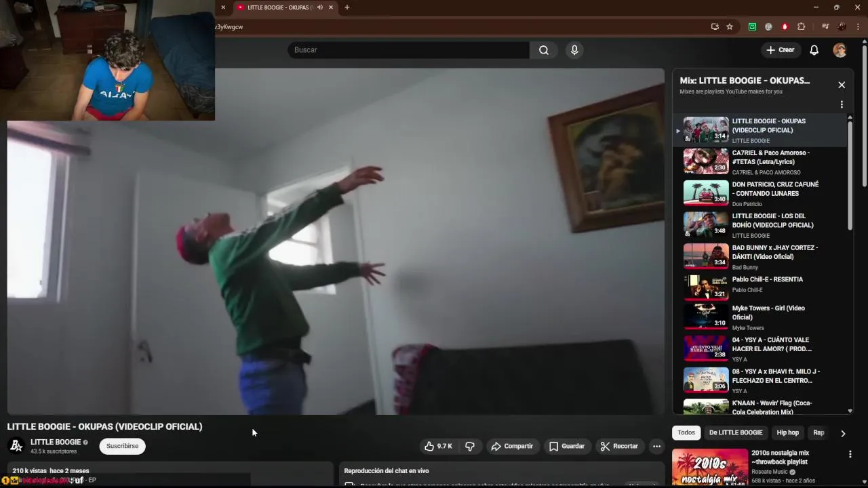868x488 pixels.
Task: Open more actions ellipsis under video
Action: point(656,446)
